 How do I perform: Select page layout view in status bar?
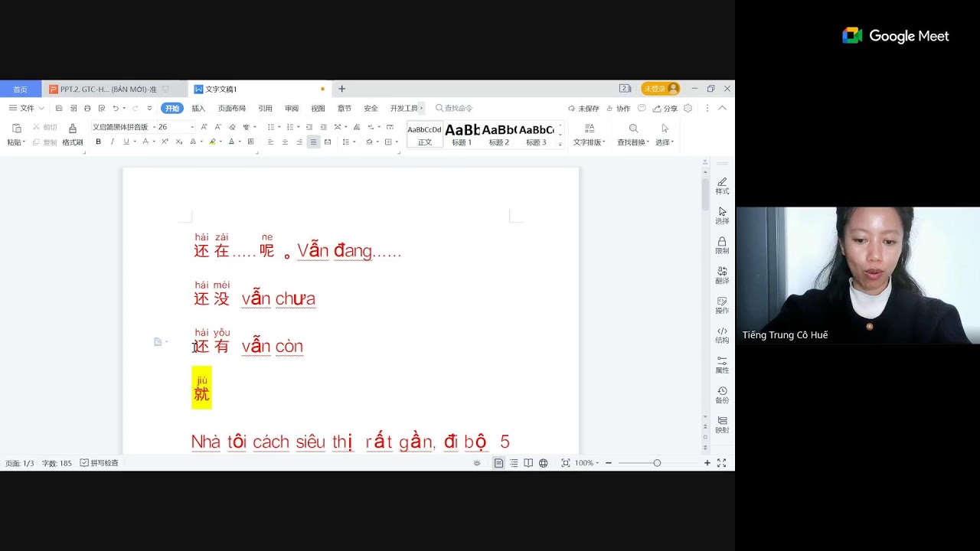(x=498, y=463)
